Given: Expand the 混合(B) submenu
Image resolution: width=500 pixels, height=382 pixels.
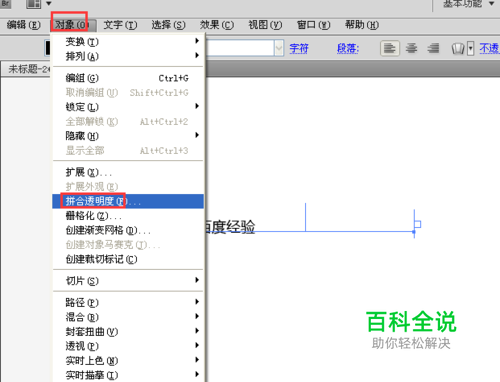Looking at the screenshot, I should point(128,317).
